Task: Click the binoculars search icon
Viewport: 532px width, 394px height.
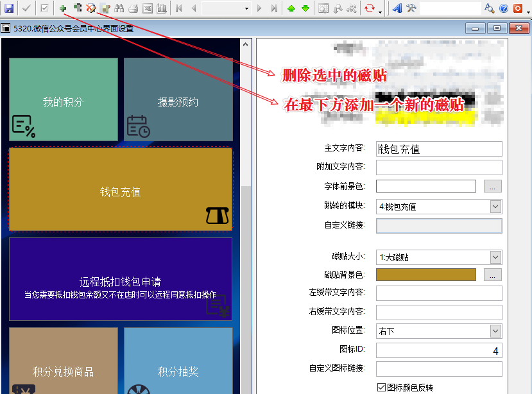Action: tap(119, 8)
